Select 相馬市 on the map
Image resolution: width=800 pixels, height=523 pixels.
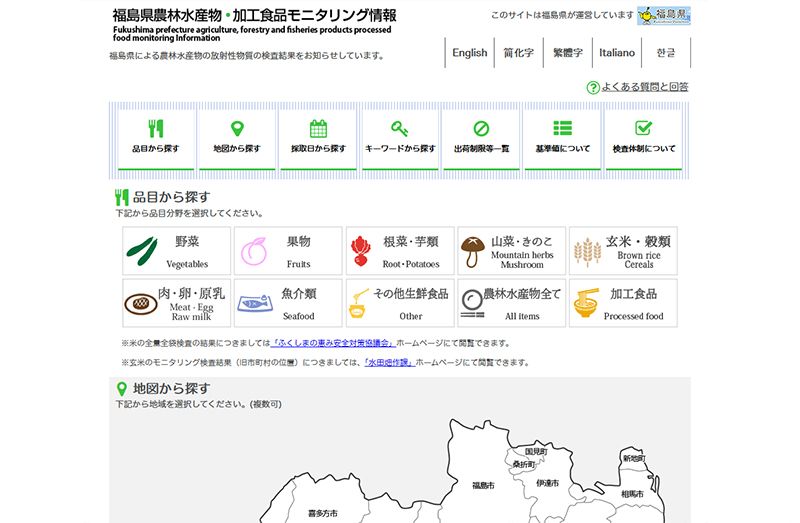coord(632,494)
